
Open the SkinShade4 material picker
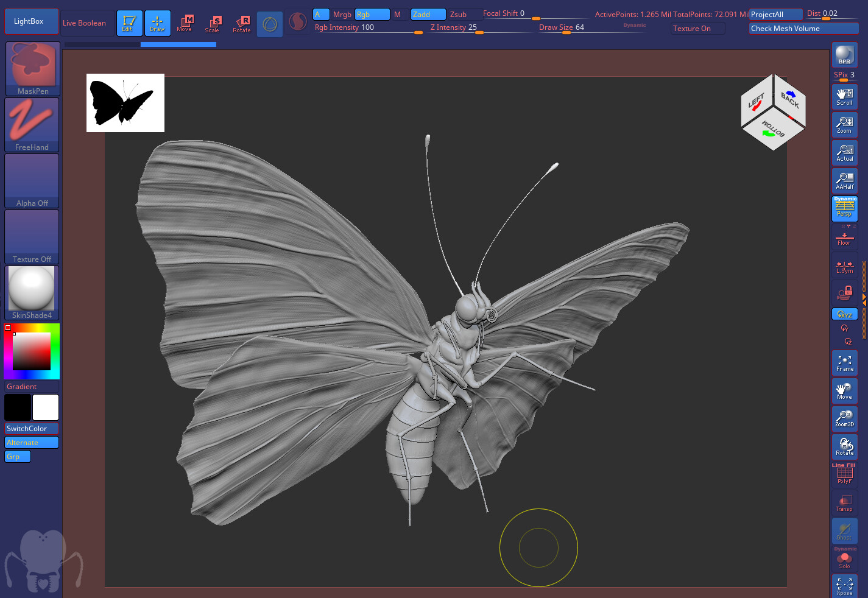31,291
